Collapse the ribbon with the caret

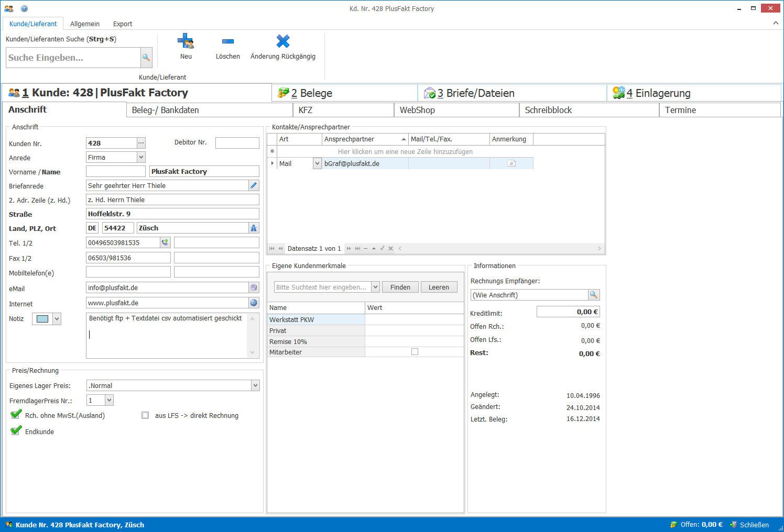pos(776,23)
